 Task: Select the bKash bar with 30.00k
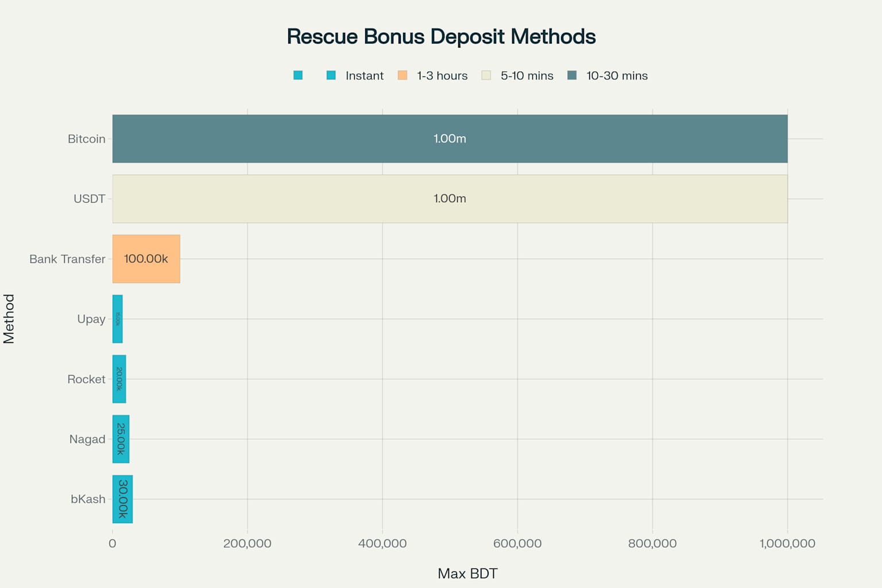click(122, 499)
